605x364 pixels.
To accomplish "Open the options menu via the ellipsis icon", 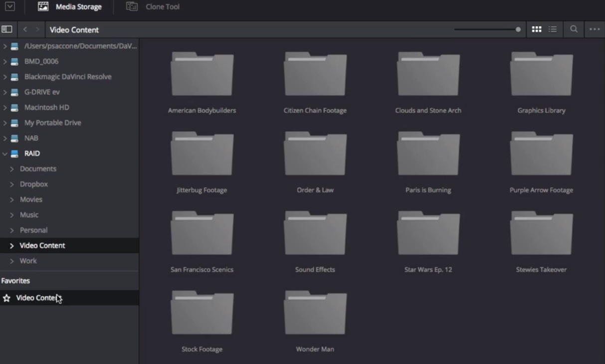I will tap(594, 29).
